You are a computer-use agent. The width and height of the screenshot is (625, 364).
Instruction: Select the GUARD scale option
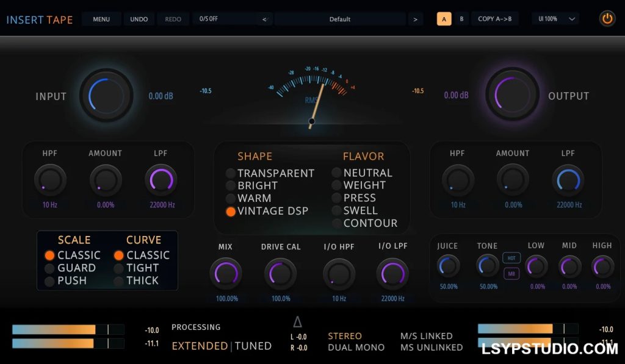[71, 268]
